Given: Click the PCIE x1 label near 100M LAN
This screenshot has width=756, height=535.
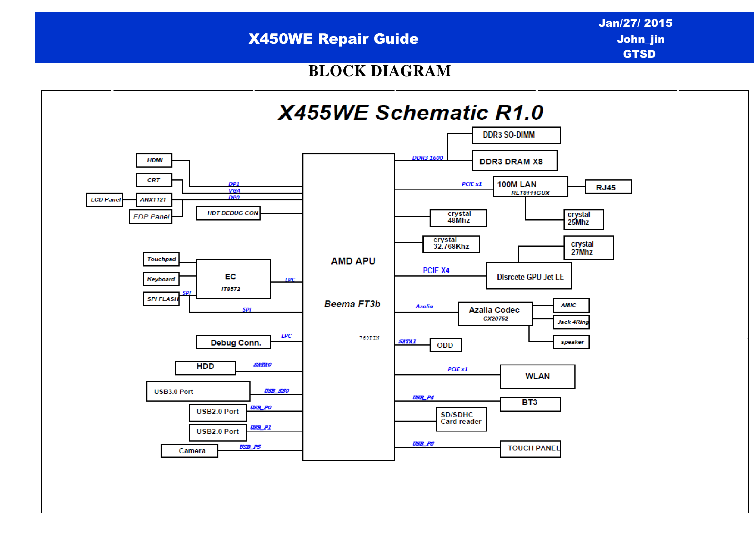Looking at the screenshot, I should [x=472, y=184].
